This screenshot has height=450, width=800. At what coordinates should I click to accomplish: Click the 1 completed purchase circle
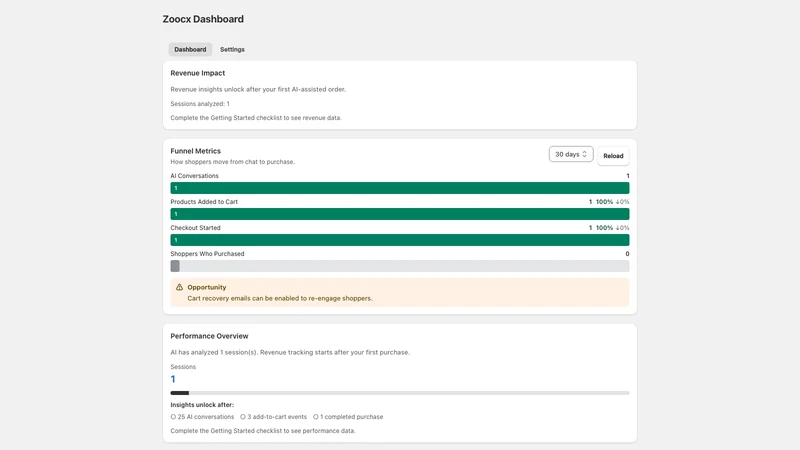(316, 417)
